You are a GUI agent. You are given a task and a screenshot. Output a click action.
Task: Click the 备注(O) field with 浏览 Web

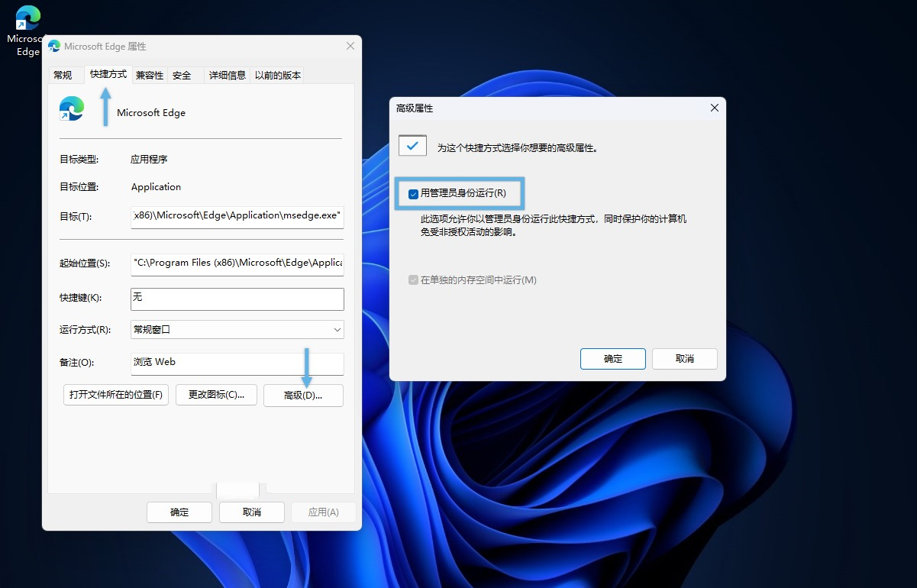pos(237,363)
